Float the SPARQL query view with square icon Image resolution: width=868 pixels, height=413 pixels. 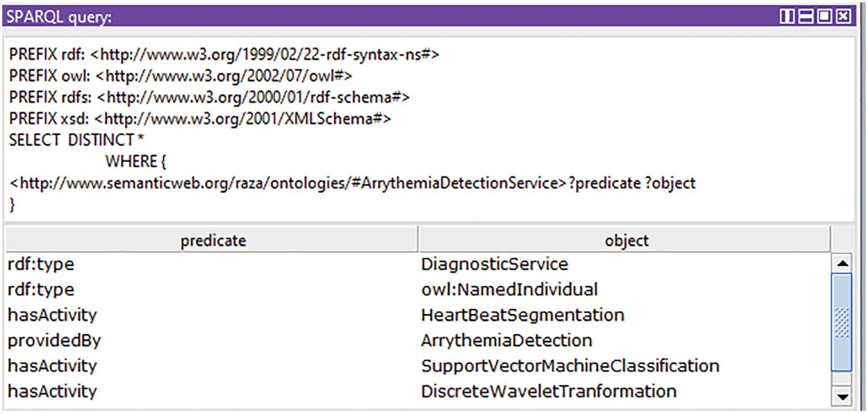824,17
